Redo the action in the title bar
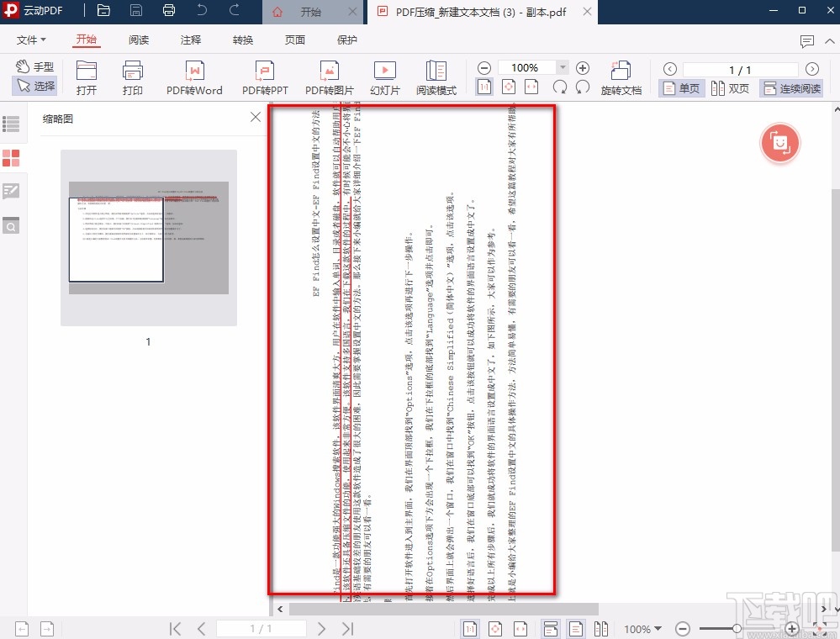Screen dimensions: 840x639 (x=234, y=10)
